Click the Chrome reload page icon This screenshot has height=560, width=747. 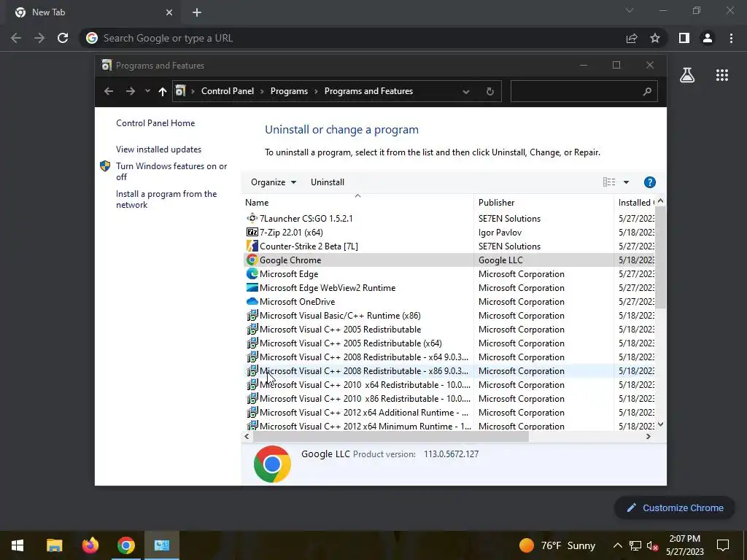[63, 38]
